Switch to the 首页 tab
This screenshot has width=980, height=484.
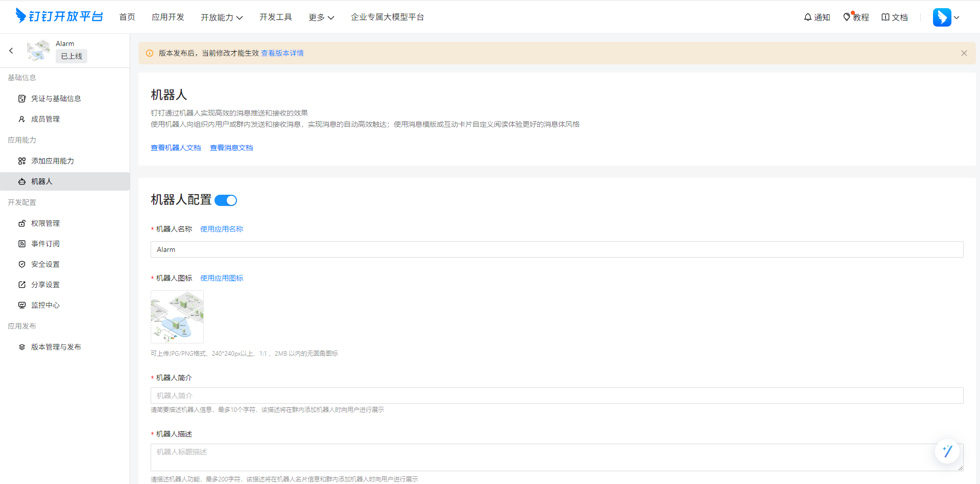[127, 17]
